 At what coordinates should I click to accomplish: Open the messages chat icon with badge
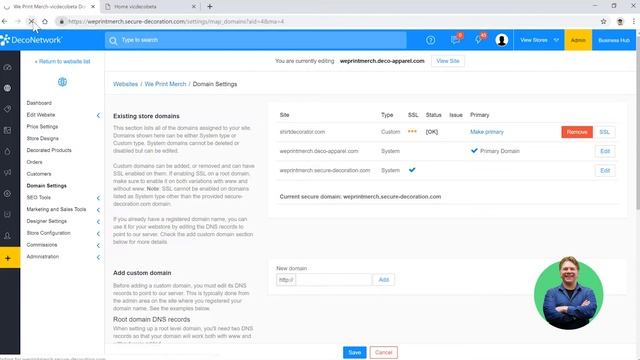click(x=456, y=40)
